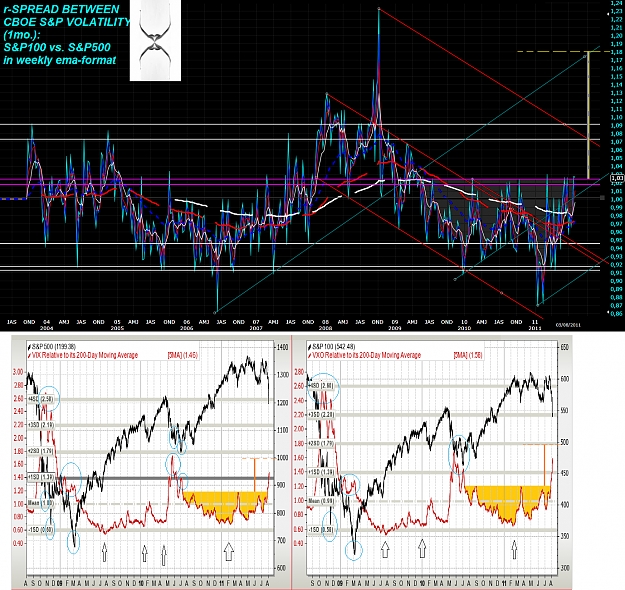Click the highlighted 1,03 value on y-axis
625x590 pixels.
click(617, 178)
